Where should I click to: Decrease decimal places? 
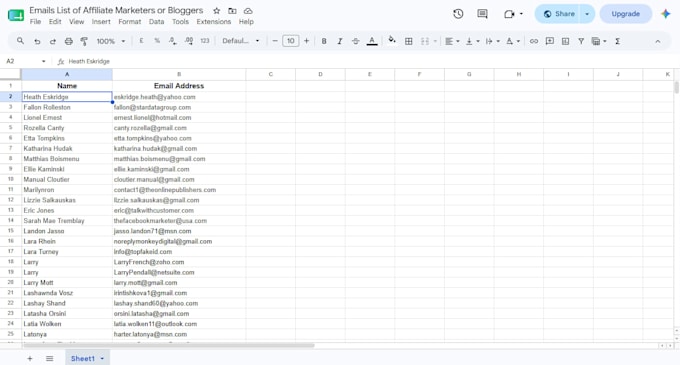tap(173, 41)
